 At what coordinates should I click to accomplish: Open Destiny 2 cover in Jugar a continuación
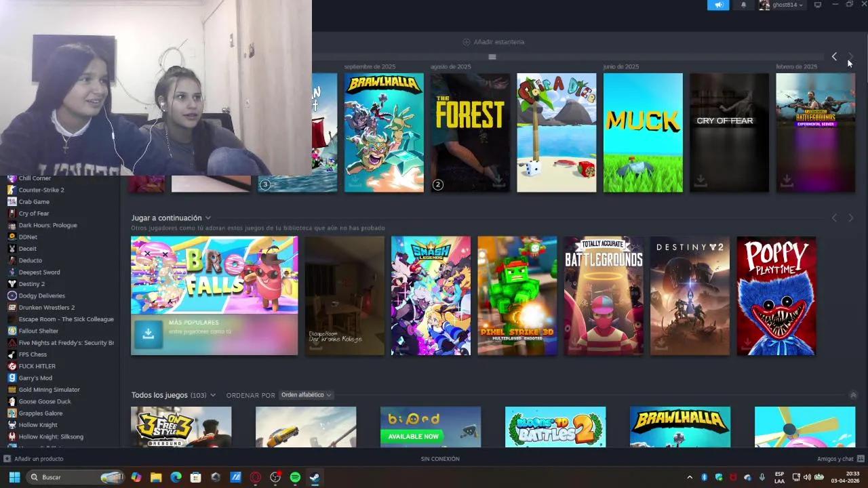pos(690,296)
